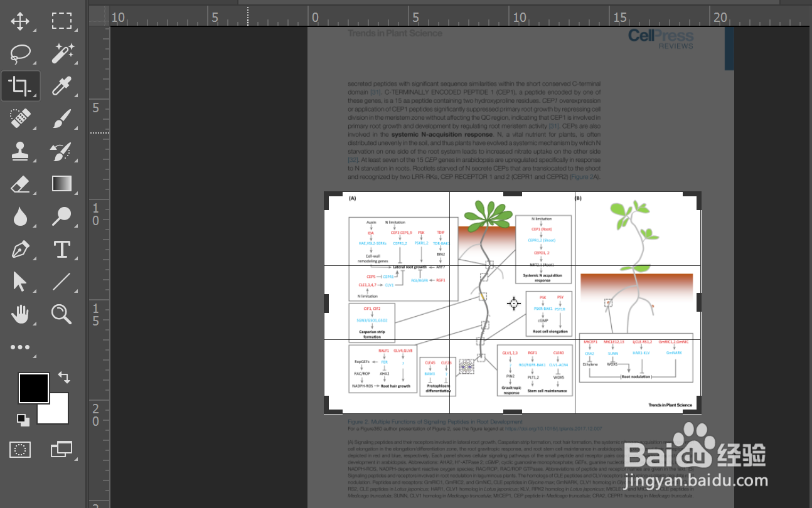Select the Brush tool
Screen dimensions: 812x508
tap(61, 119)
